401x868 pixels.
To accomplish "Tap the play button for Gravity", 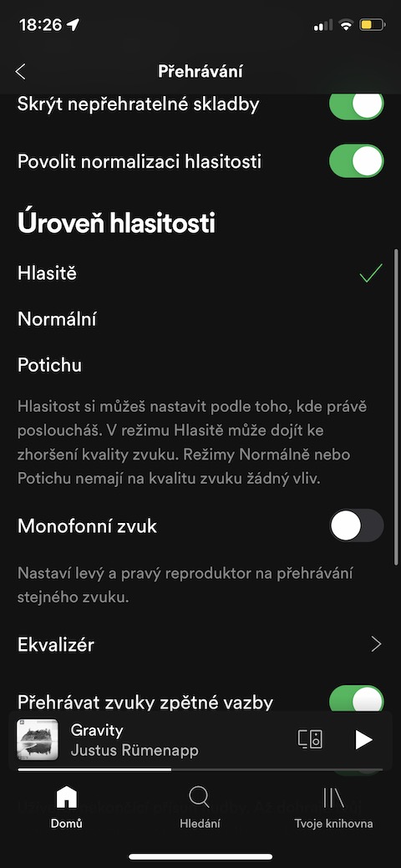I will pos(363,739).
